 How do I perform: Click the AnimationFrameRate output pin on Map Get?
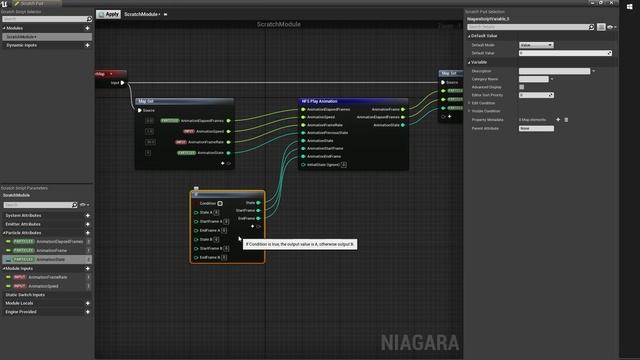pyautogui.click(x=229, y=142)
